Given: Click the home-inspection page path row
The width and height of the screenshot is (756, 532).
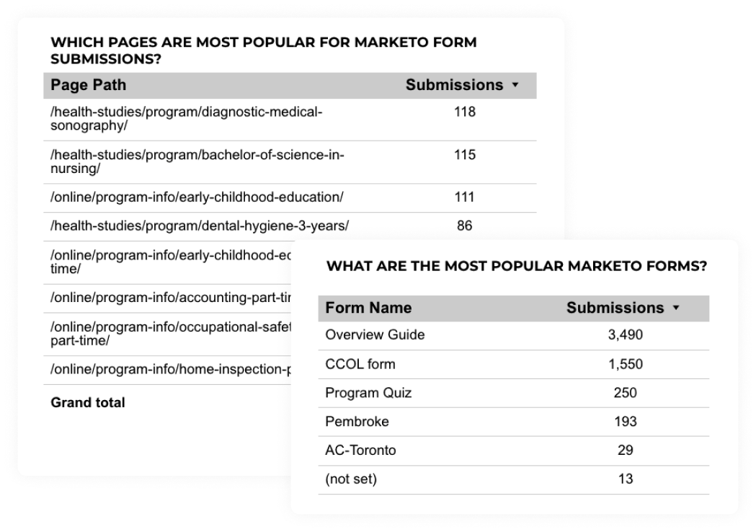Looking at the screenshot, I should (x=167, y=370).
